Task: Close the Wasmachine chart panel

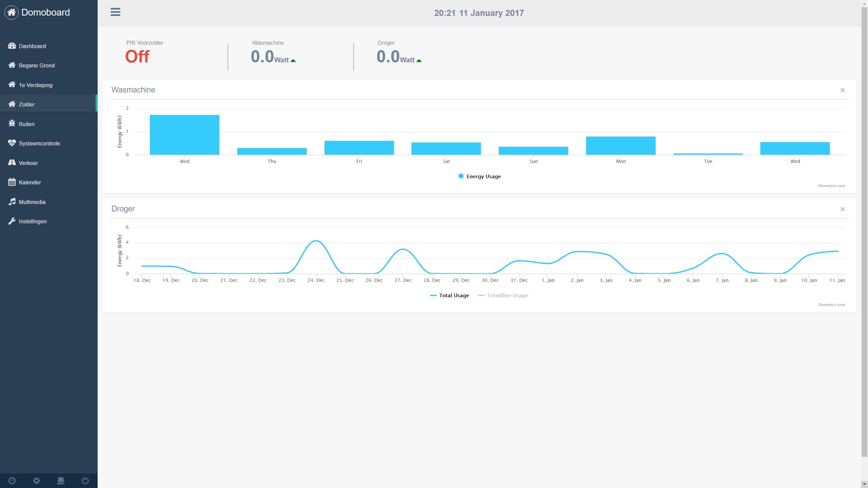Action: tap(842, 90)
